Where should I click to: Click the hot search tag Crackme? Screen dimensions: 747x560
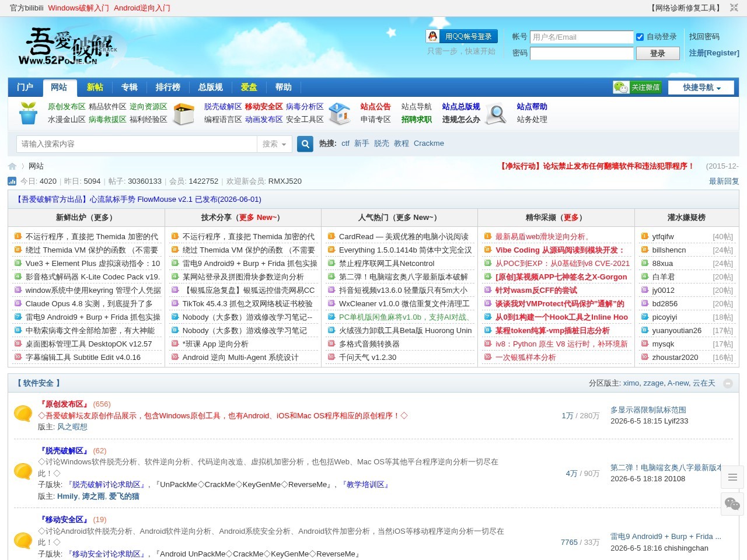429,143
